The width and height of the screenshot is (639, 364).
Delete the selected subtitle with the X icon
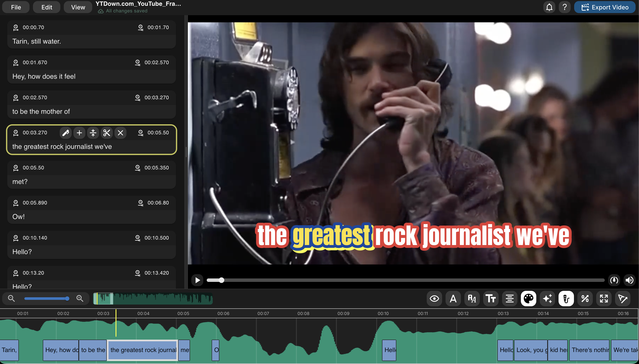coord(120,133)
